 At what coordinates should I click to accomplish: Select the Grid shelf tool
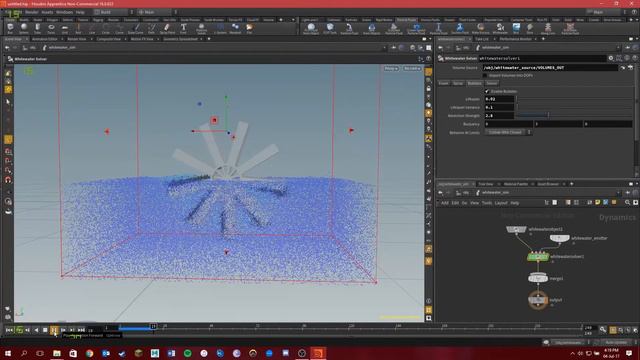[x=64, y=28]
